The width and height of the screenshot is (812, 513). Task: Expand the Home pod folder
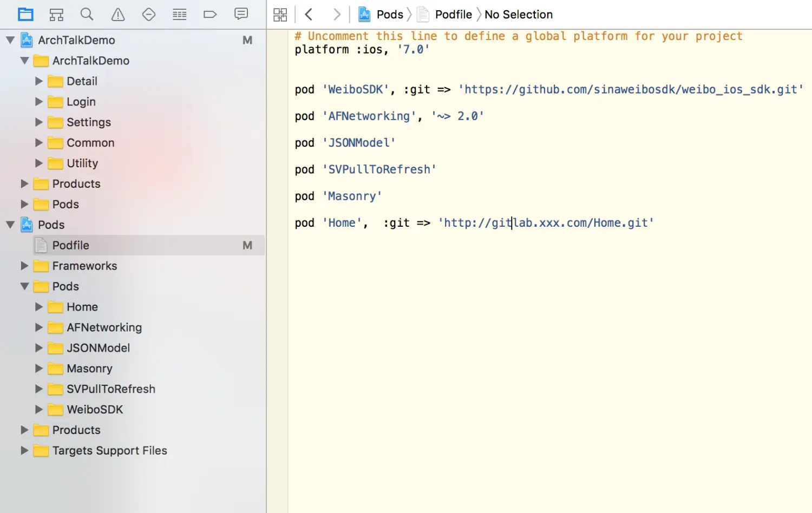pos(39,307)
